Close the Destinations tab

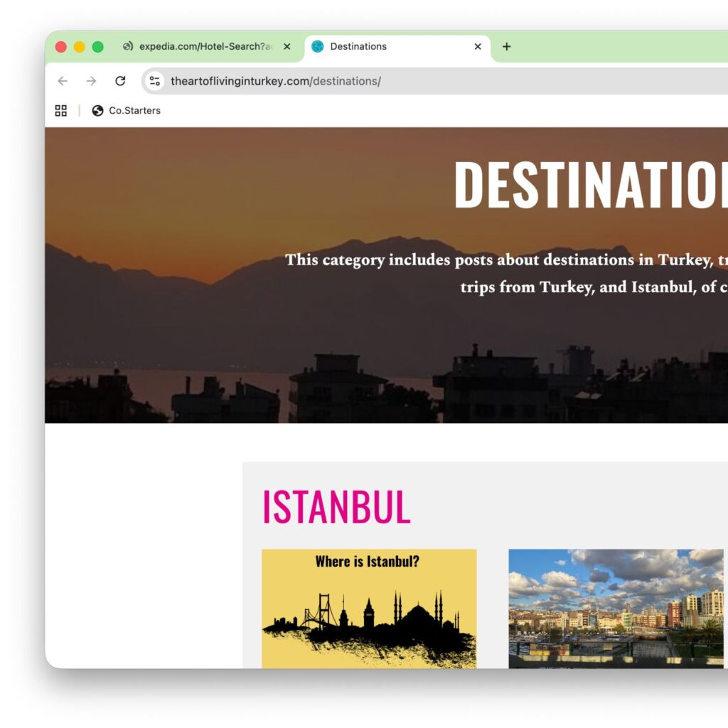click(x=478, y=46)
